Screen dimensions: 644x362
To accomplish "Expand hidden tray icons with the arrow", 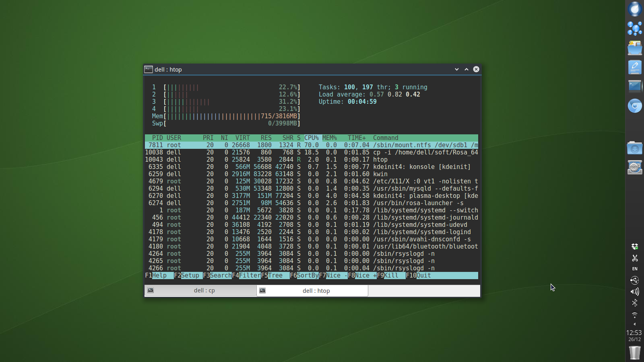I will 635,324.
